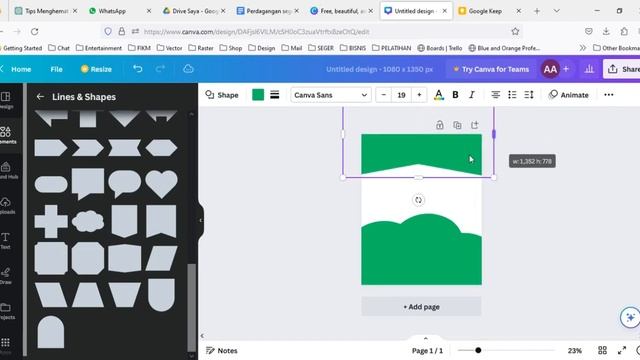Image resolution: width=640 pixels, height=360 pixels.
Task: Open the Apps grid sidebar tab
Action: (x=5, y=343)
